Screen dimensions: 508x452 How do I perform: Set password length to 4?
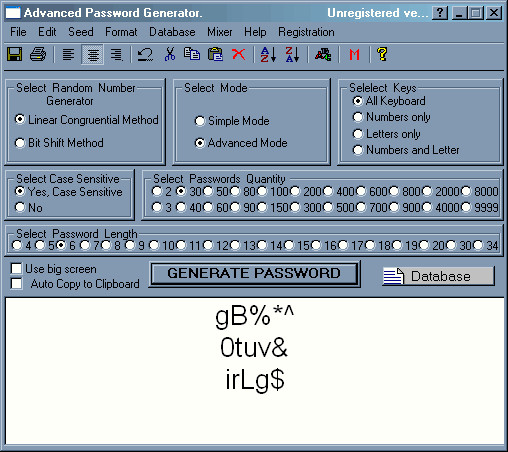tap(17, 245)
